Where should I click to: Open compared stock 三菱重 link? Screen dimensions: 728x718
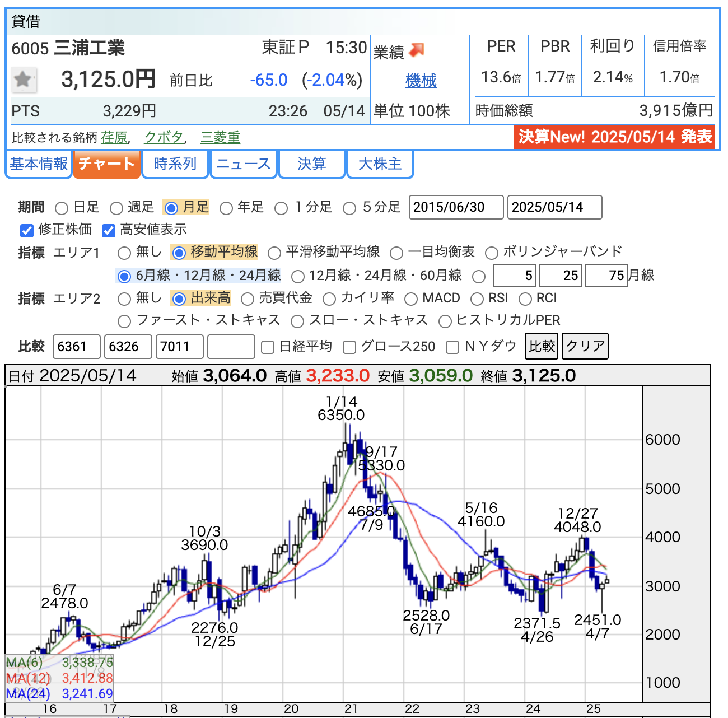point(221,137)
